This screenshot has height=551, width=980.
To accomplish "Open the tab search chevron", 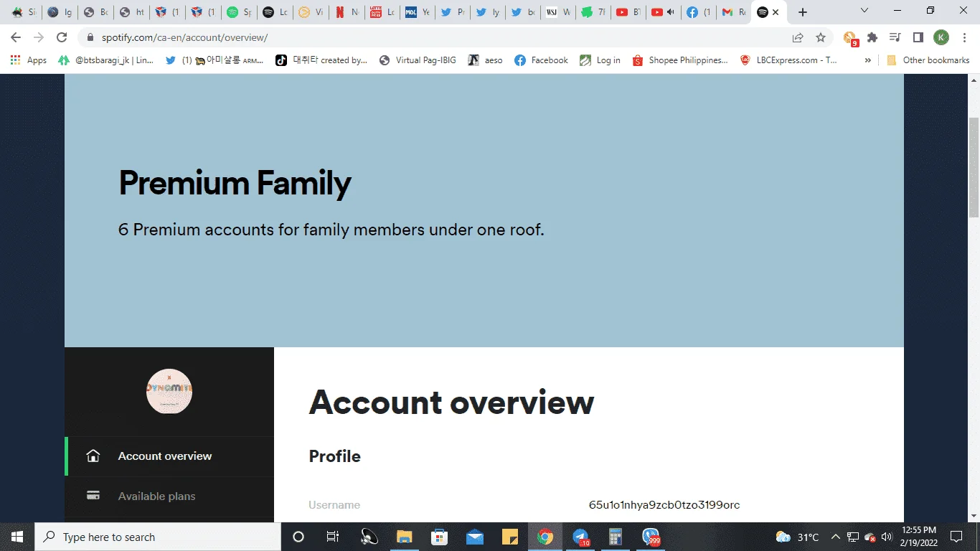I will pos(864,11).
